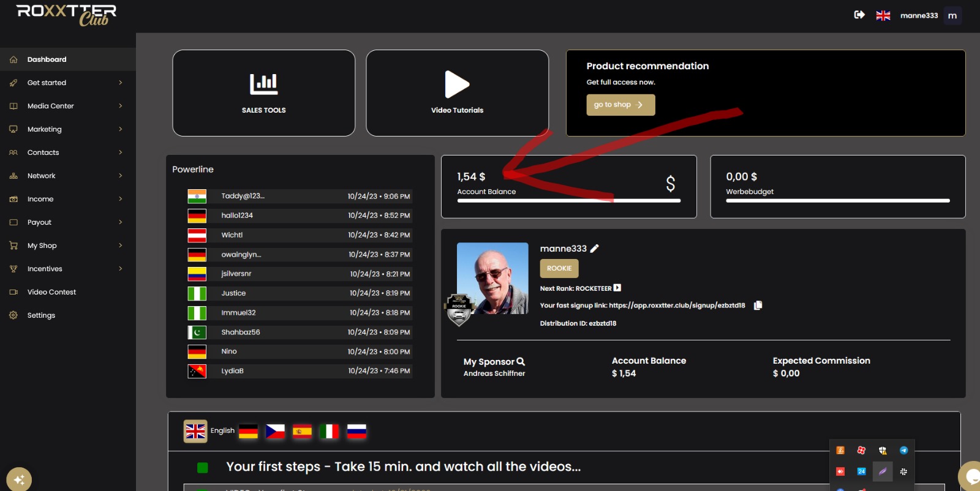Expand the Marketing submenu chevron

(x=121, y=129)
